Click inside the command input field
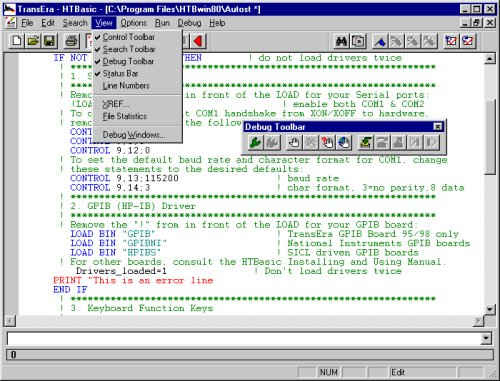Image resolution: width=500 pixels, height=381 pixels. tap(244, 338)
